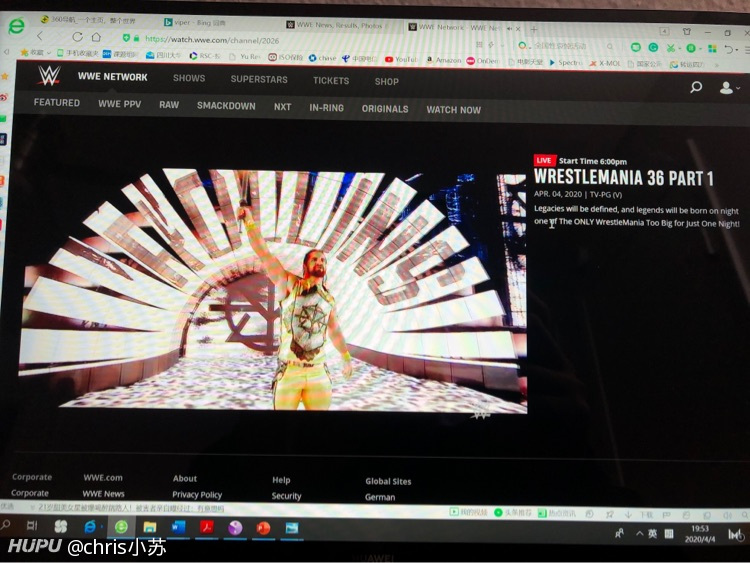This screenshot has height=563, width=750.
Task: Open the lower Corporate footer link
Action: (x=30, y=493)
